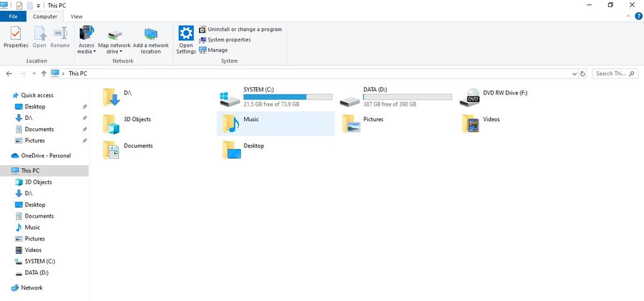The width and height of the screenshot is (644, 301).
Task: Open pinned D:\ under Quick access
Action: (x=28, y=117)
